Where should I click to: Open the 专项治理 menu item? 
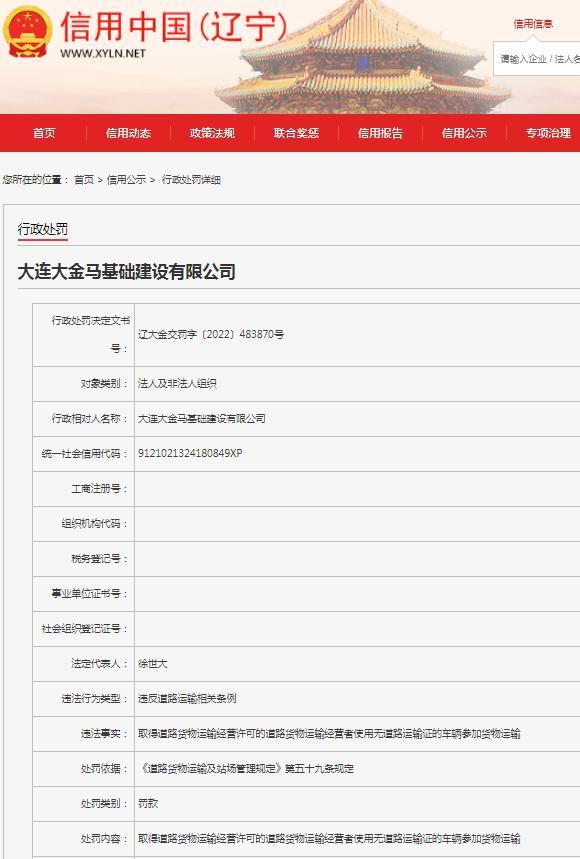click(x=548, y=133)
